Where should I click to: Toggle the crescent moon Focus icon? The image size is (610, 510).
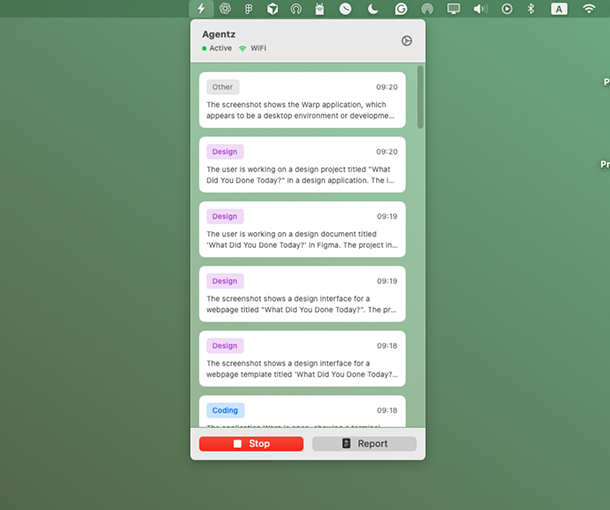[x=373, y=9]
